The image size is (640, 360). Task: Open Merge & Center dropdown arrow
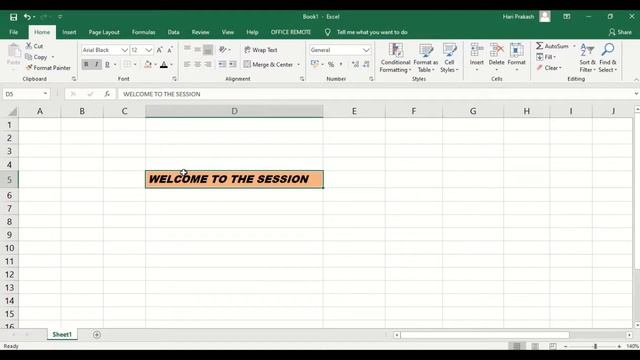coord(298,64)
